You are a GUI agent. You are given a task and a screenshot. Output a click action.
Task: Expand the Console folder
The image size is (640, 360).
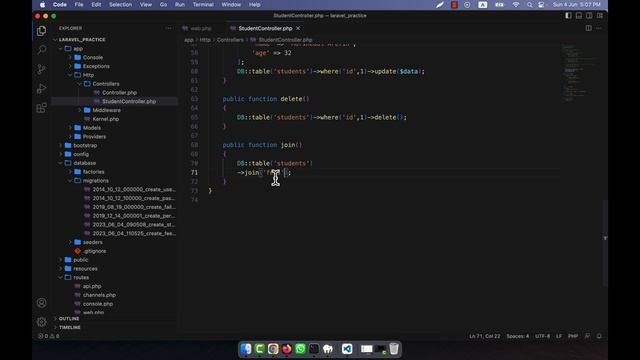click(x=93, y=58)
